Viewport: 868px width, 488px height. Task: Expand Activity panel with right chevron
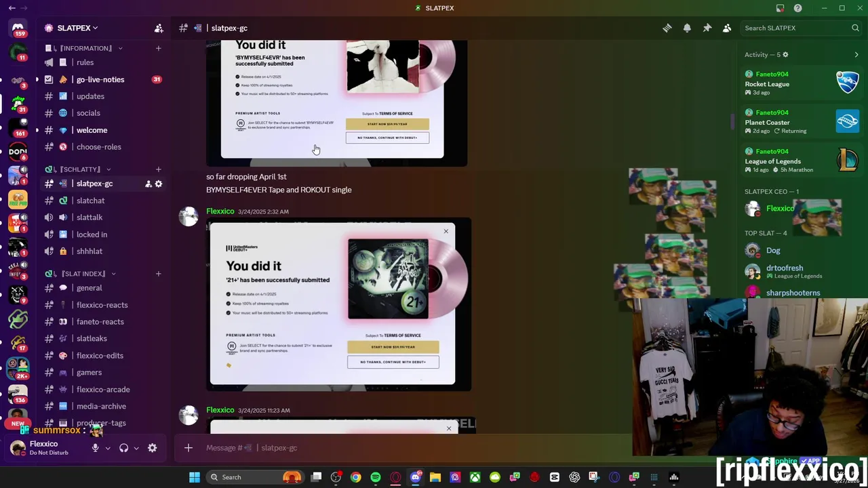[x=856, y=55]
